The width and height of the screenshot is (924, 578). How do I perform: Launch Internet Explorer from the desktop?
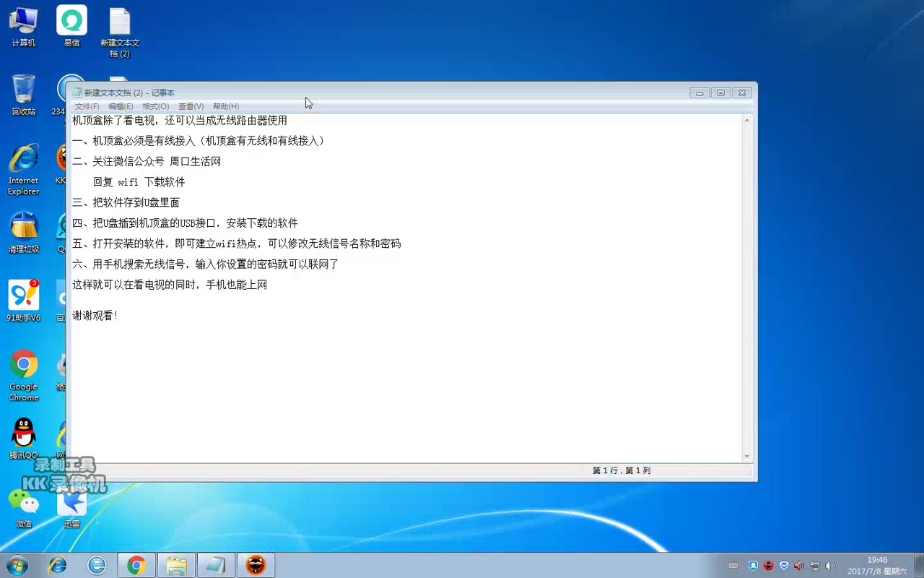[x=23, y=170]
